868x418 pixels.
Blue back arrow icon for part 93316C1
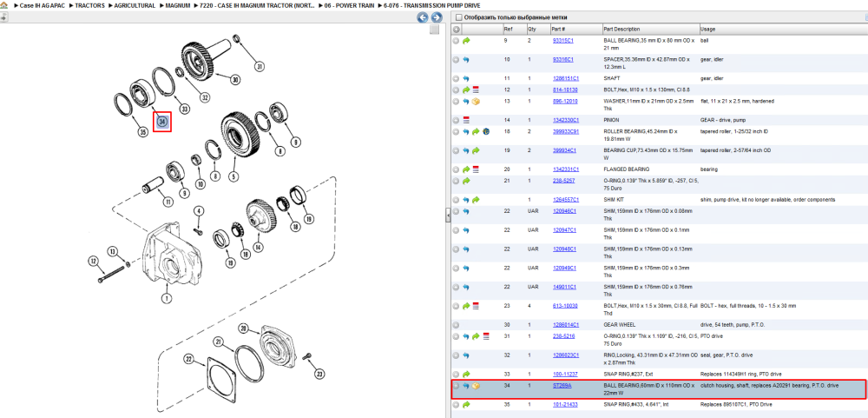[x=466, y=59]
